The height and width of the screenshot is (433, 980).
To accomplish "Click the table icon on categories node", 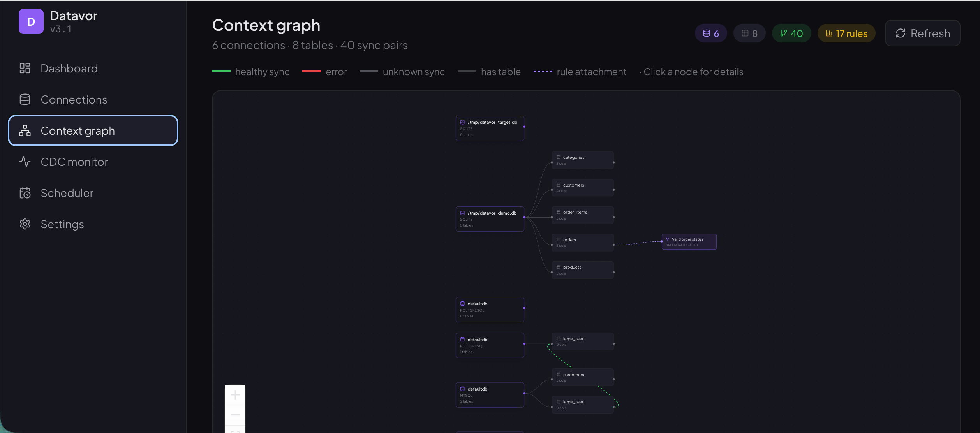I will (558, 157).
